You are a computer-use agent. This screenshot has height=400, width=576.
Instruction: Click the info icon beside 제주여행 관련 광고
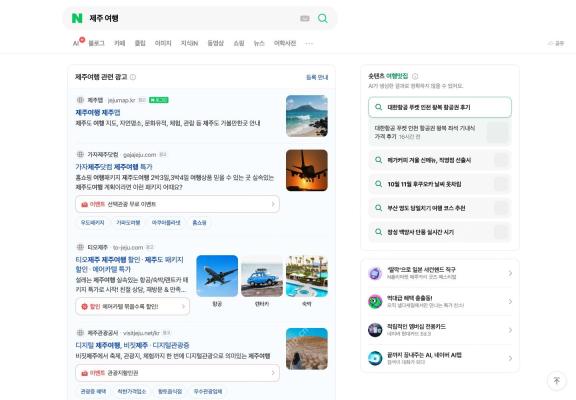pyautogui.click(x=133, y=77)
